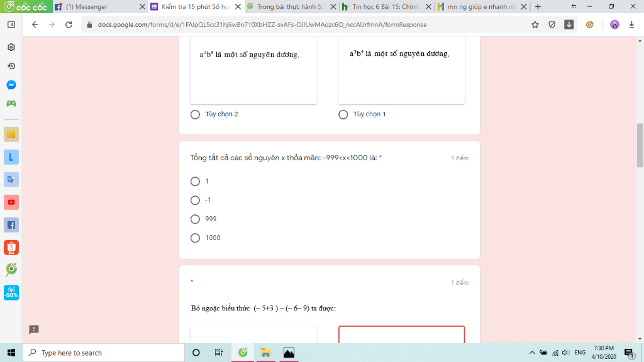Open the notification action center
Viewport: 644px width, 362px height.
629,353
